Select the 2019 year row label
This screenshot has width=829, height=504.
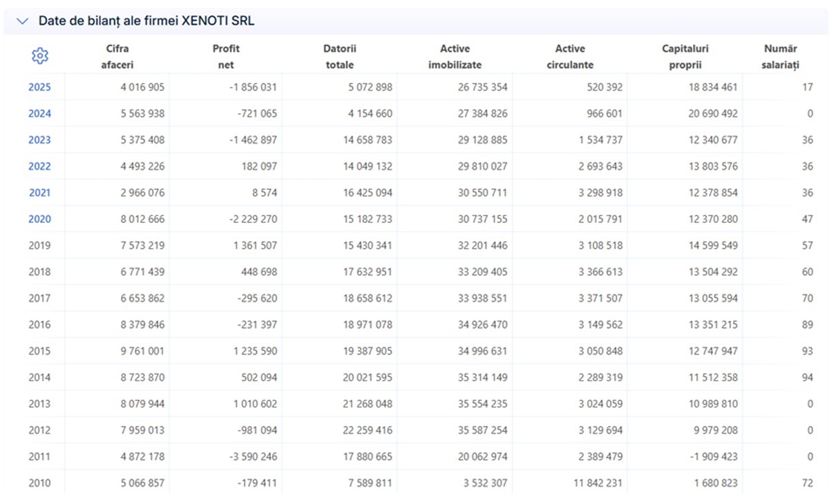tap(39, 245)
